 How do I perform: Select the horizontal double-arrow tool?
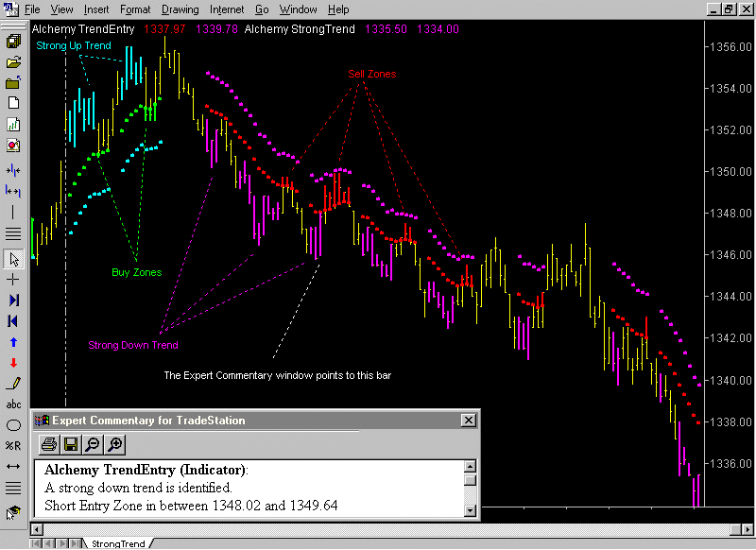(13, 467)
